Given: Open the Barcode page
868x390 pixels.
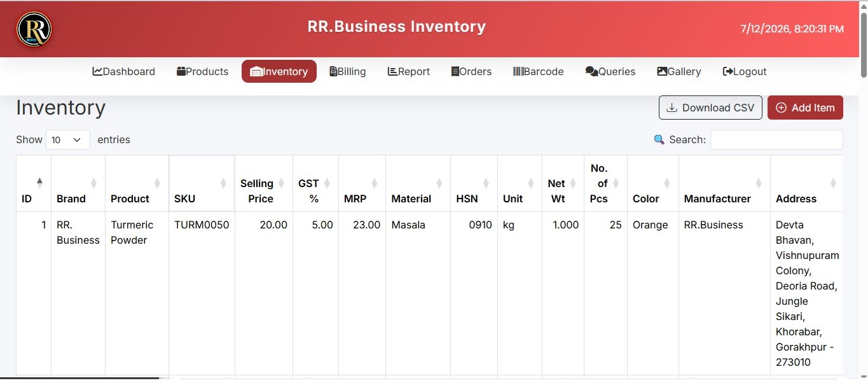Looking at the screenshot, I should point(539,71).
